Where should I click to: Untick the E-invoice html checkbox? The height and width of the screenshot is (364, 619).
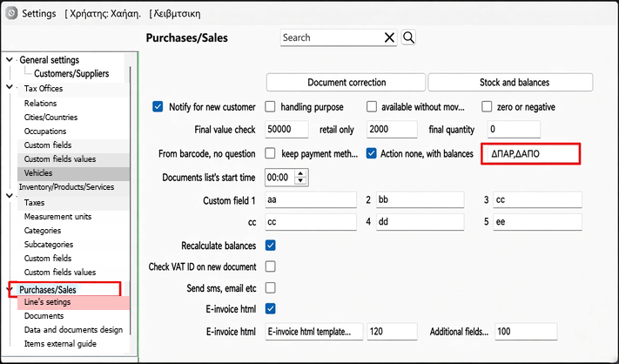point(271,309)
